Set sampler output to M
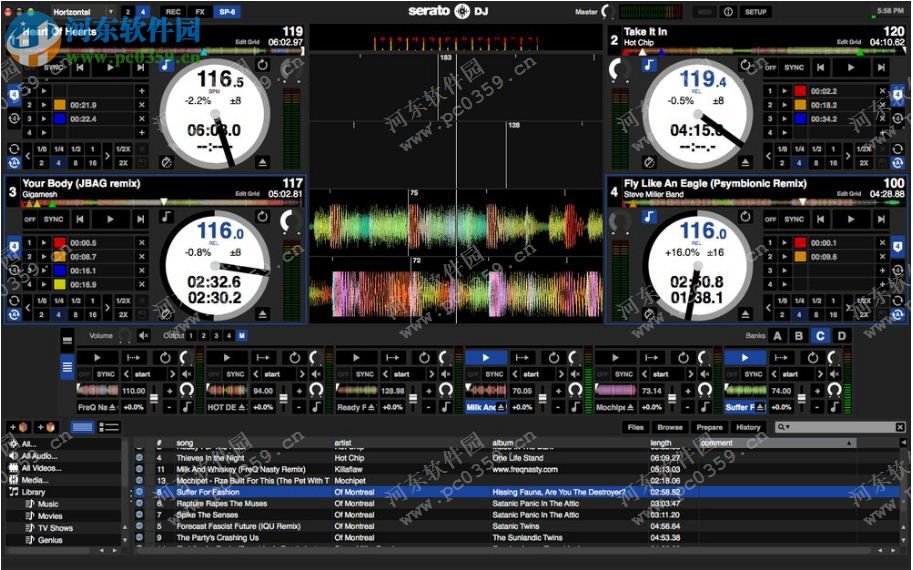The image size is (913, 570). pyautogui.click(x=242, y=335)
